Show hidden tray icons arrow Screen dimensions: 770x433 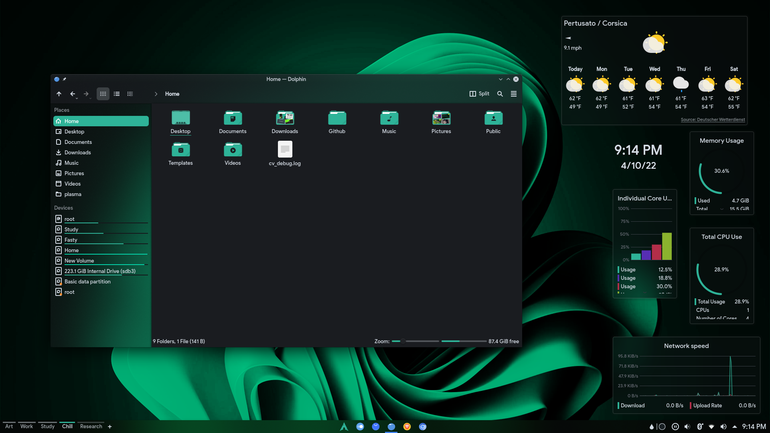tap(735, 427)
